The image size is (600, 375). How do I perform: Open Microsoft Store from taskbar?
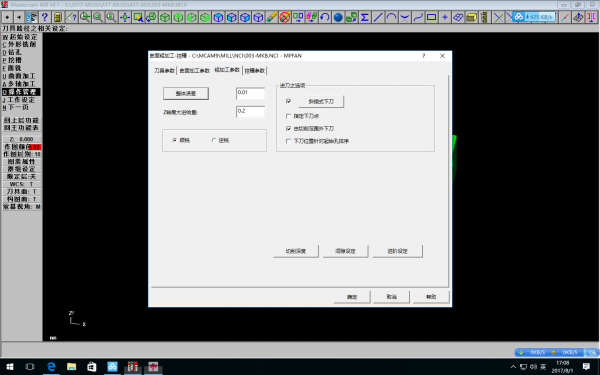(92, 367)
